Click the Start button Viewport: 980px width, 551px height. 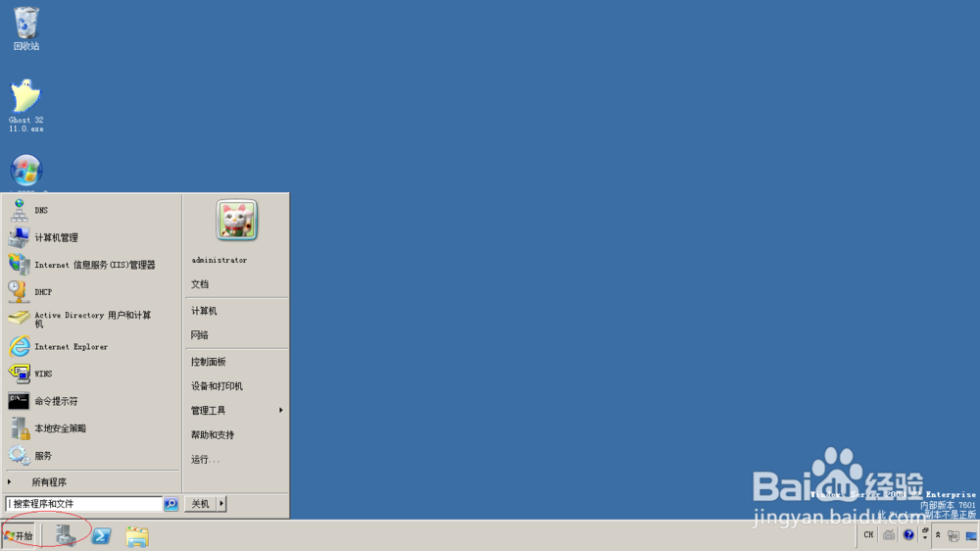click(19, 536)
